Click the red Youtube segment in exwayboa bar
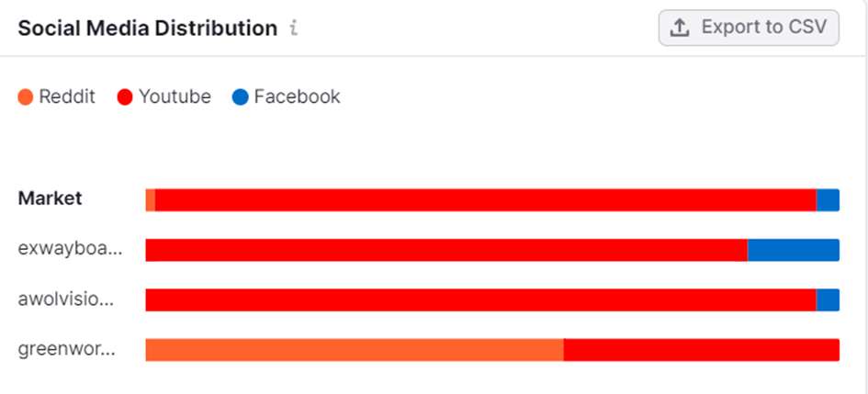The height and width of the screenshot is (394, 868). [x=446, y=250]
